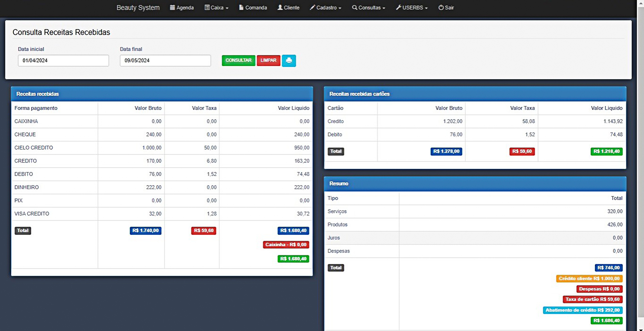This screenshot has height=331, width=644.
Task: Select the DINHEIRO payment row label
Action: (x=26, y=187)
